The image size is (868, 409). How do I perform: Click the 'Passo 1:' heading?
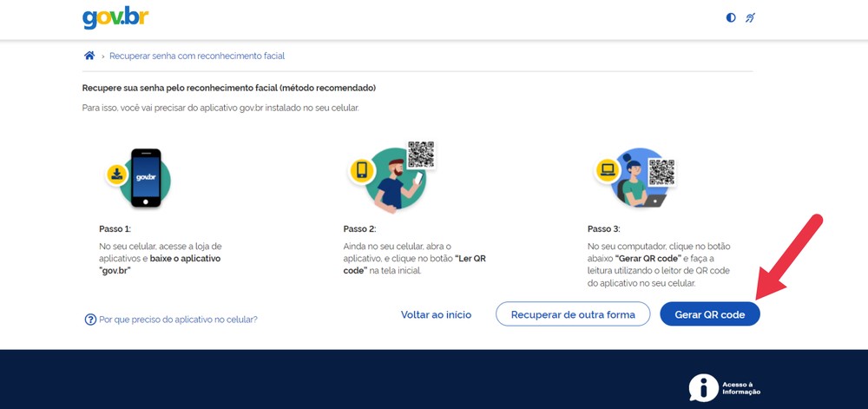(x=115, y=228)
